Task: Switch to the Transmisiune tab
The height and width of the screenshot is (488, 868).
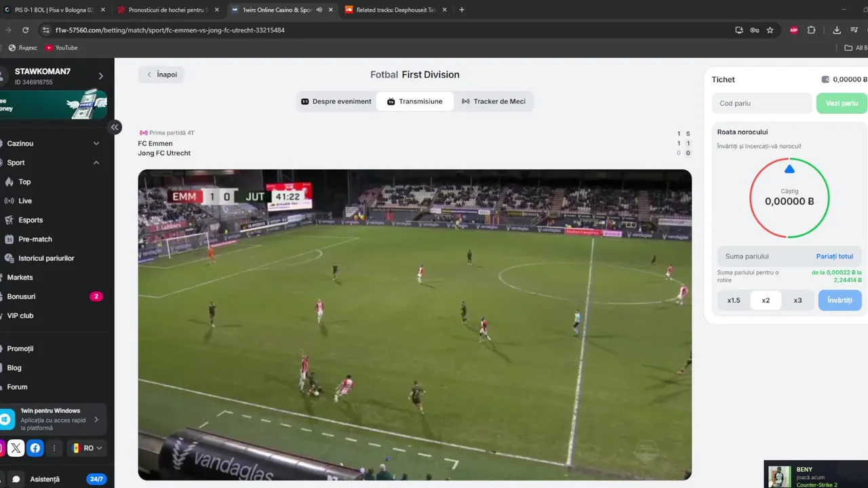Action: pyautogui.click(x=415, y=102)
